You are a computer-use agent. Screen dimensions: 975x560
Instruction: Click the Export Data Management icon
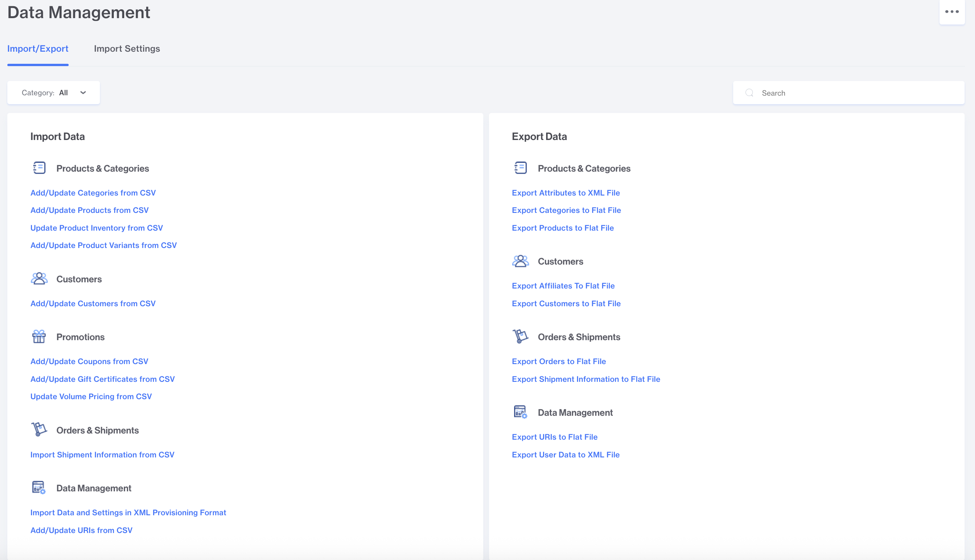pos(520,412)
